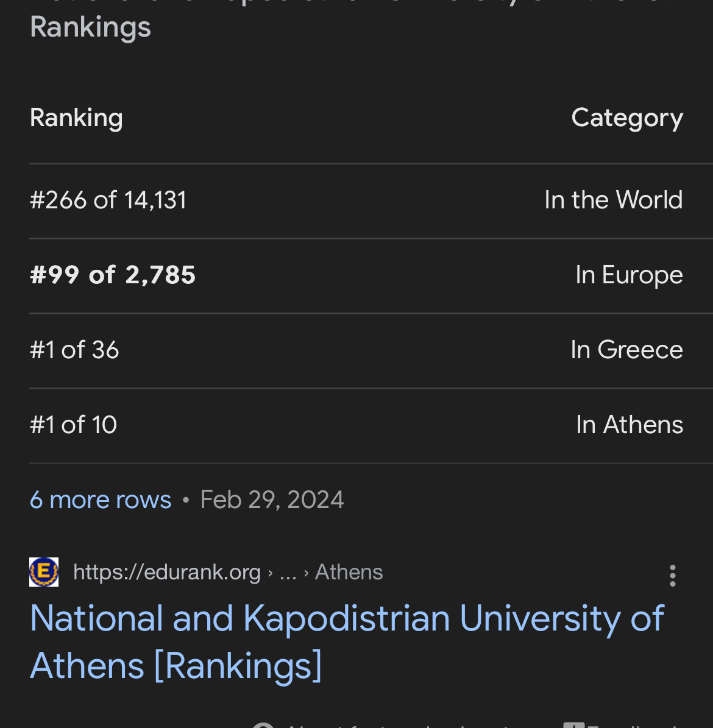
Task: Click the 'Ranking' column header
Action: tap(76, 118)
